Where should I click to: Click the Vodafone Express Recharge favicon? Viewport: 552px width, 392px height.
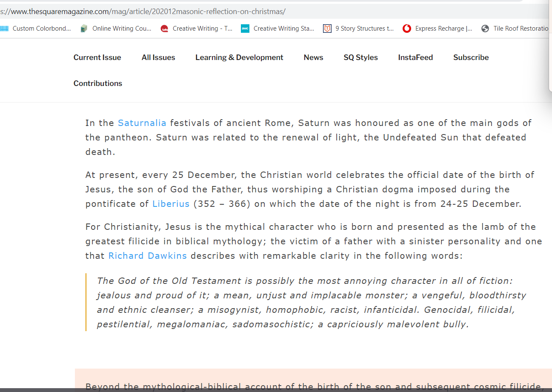click(407, 29)
